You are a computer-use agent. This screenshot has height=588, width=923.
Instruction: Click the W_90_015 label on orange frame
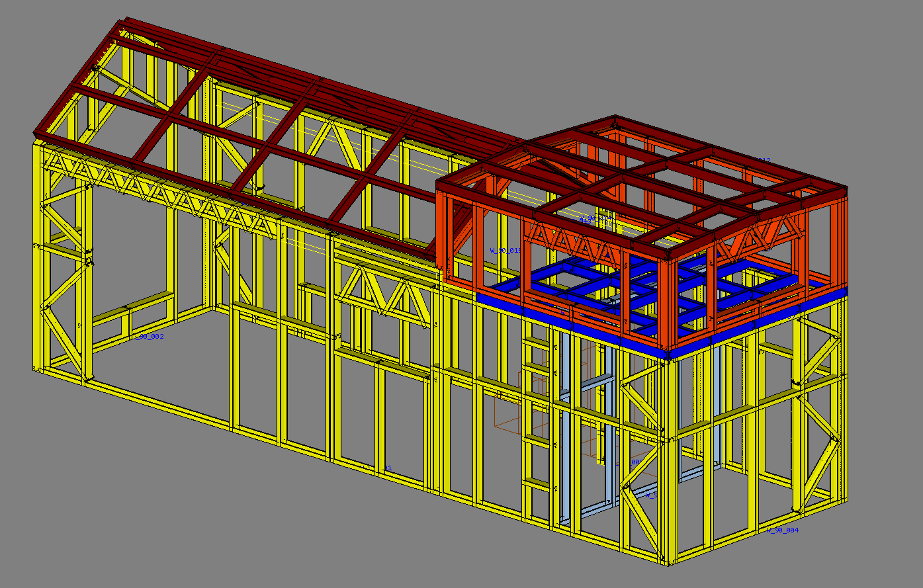coord(505,251)
